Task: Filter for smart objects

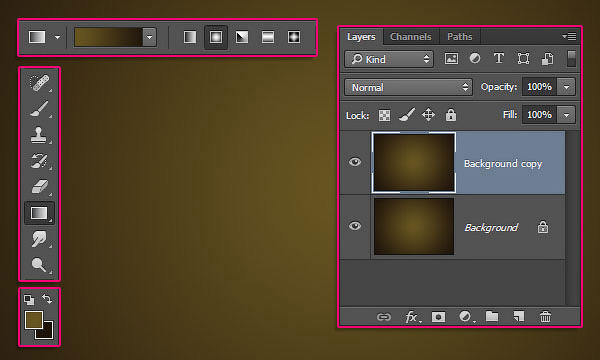Action: [548, 59]
